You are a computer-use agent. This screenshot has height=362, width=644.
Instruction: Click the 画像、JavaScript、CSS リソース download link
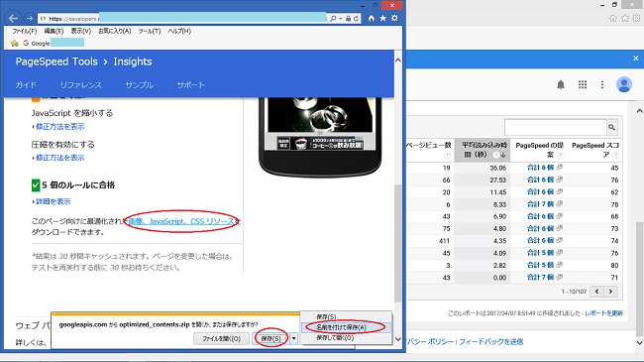click(x=181, y=221)
